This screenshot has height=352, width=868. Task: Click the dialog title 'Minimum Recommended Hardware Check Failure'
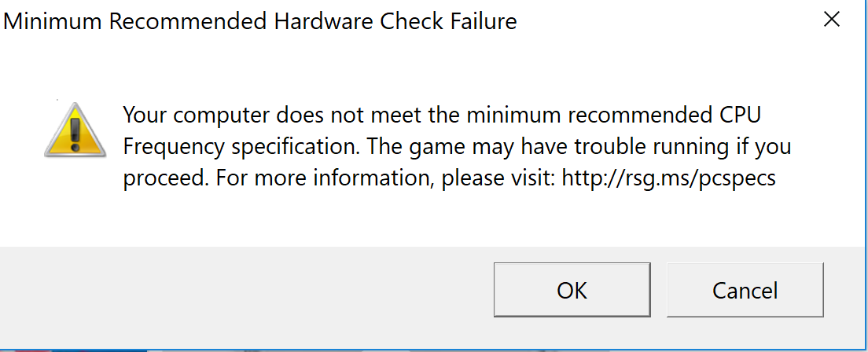260,21
